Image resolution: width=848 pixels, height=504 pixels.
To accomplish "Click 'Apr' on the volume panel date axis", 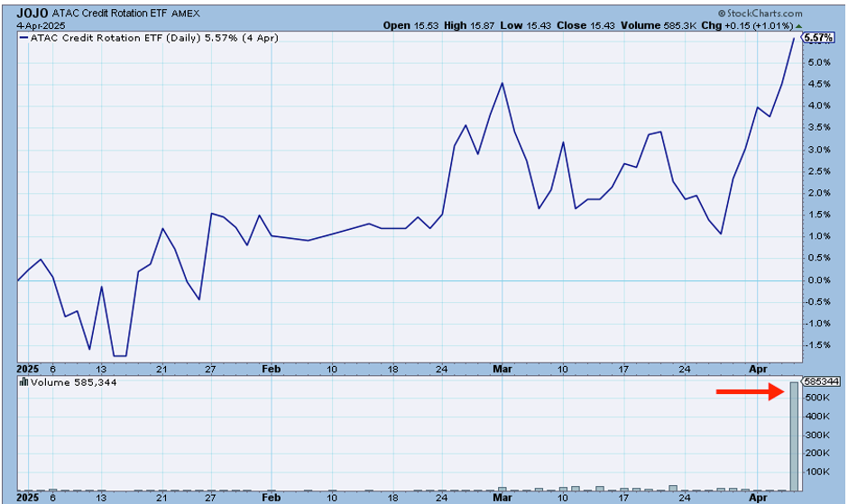I will pos(758,497).
